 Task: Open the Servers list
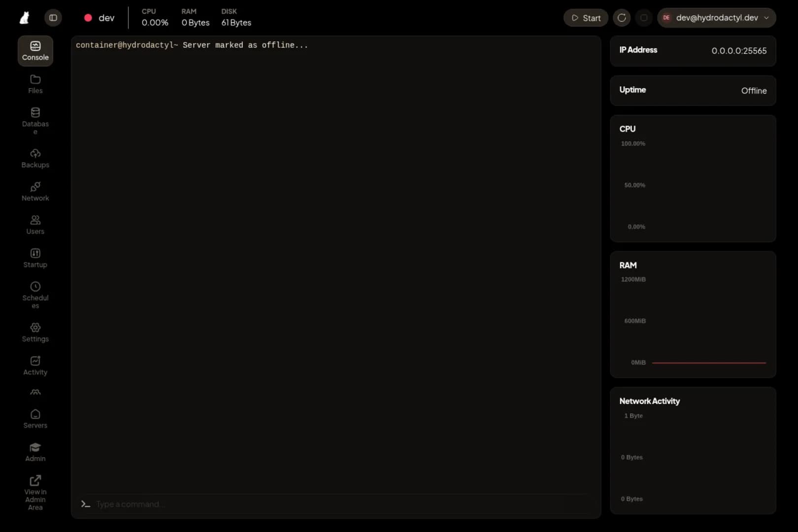(x=35, y=419)
